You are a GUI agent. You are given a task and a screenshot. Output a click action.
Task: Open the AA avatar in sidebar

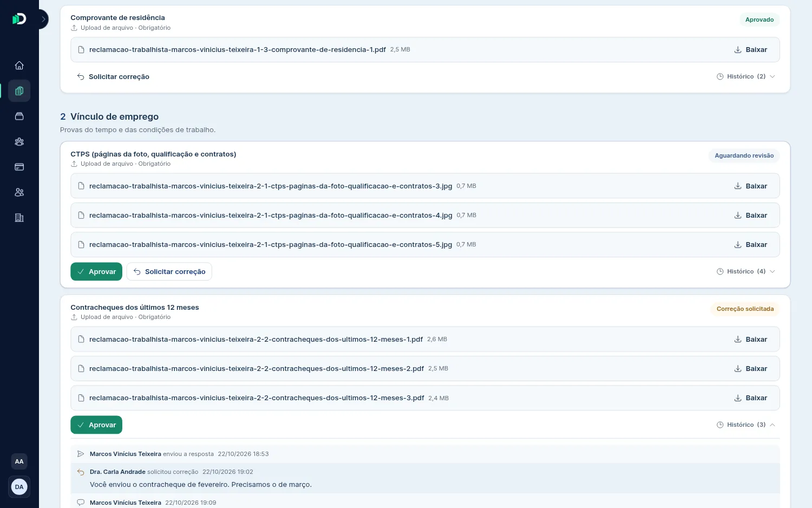[x=19, y=461]
